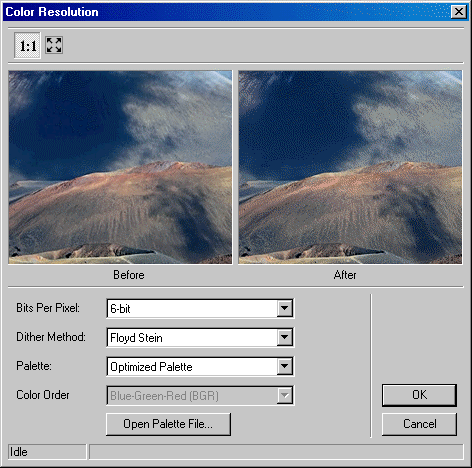
Task: Click the Bits Per Pixel label
Action: coord(48,308)
